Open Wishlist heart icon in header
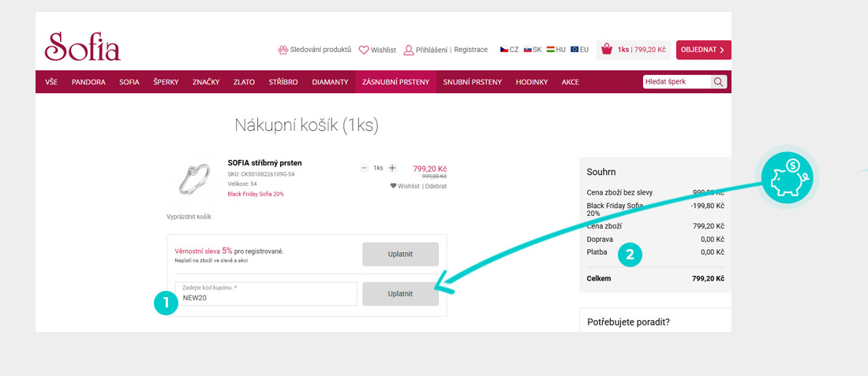 (x=364, y=50)
